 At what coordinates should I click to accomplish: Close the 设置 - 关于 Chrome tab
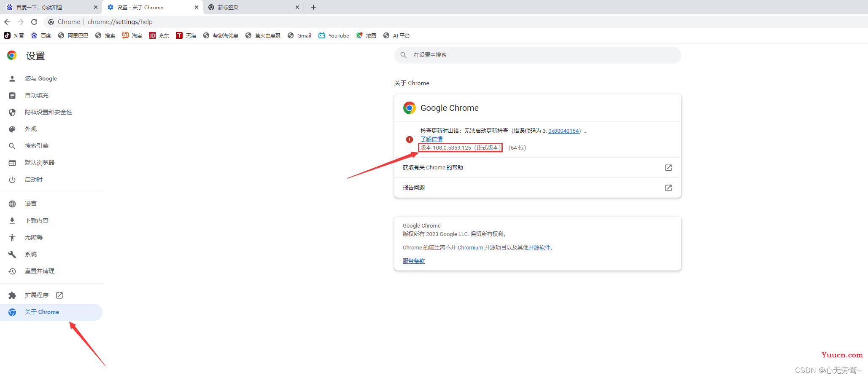(x=197, y=7)
